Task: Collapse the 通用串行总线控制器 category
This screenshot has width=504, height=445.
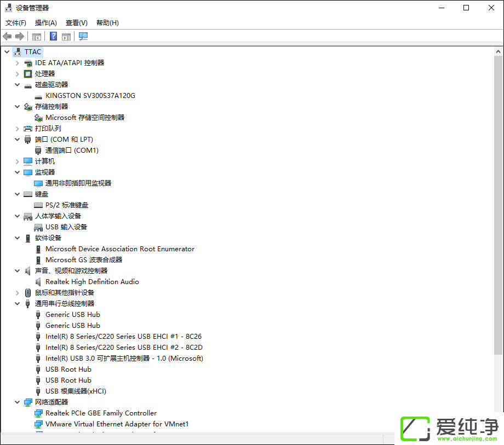Action: (17, 303)
